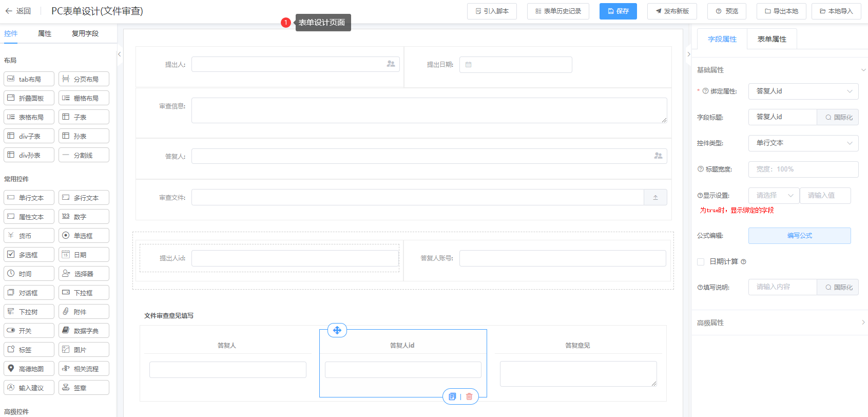Click the 审查信息 text area
868x417 pixels.
click(429, 110)
